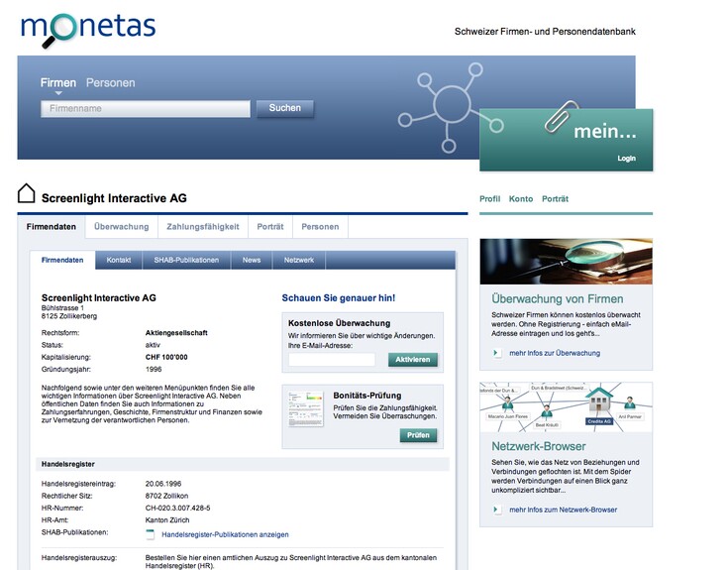Image resolution: width=728 pixels, height=570 pixels.
Task: Click the mein... panel title
Action: coord(605,132)
